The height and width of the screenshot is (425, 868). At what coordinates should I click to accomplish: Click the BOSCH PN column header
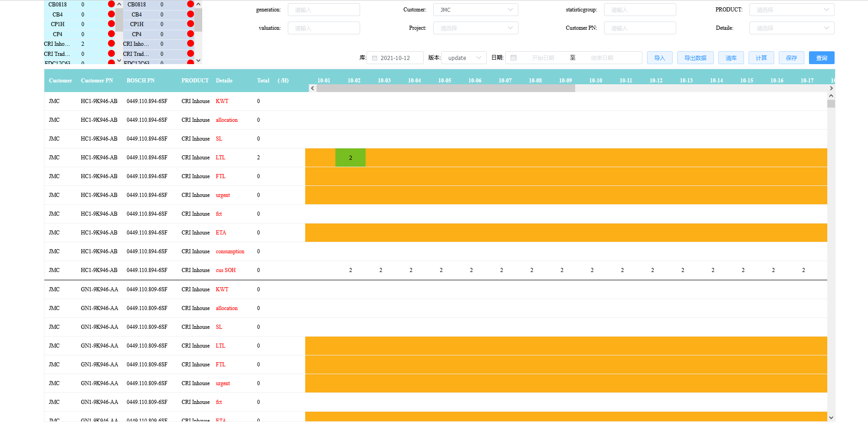pos(140,81)
